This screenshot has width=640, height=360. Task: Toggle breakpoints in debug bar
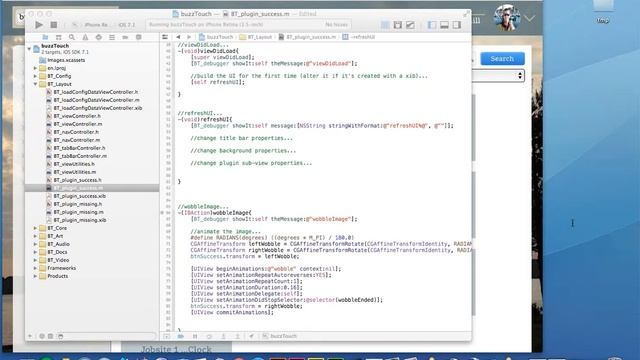coord(180,336)
